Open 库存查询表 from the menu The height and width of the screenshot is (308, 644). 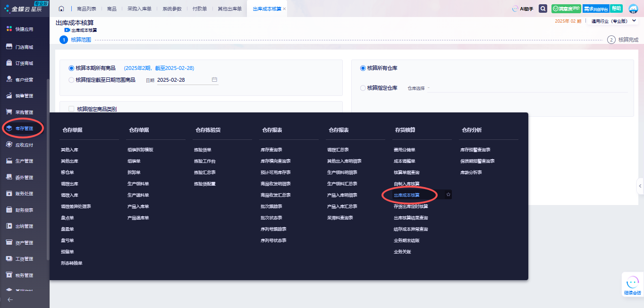coord(271,150)
